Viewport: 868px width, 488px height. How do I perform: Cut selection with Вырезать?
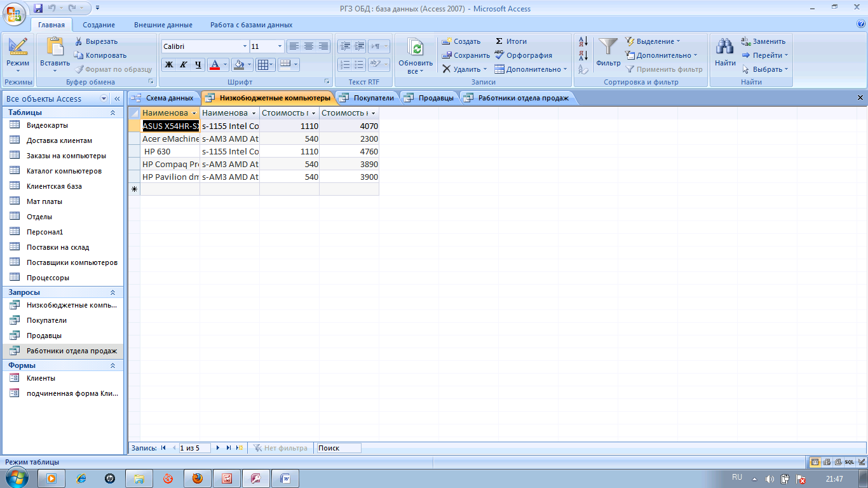point(96,41)
